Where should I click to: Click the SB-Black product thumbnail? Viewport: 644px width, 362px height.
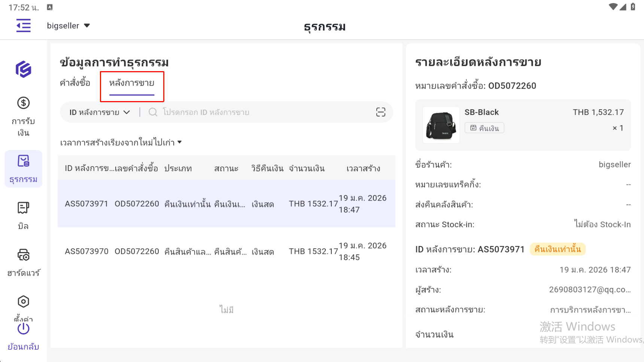[x=441, y=125]
